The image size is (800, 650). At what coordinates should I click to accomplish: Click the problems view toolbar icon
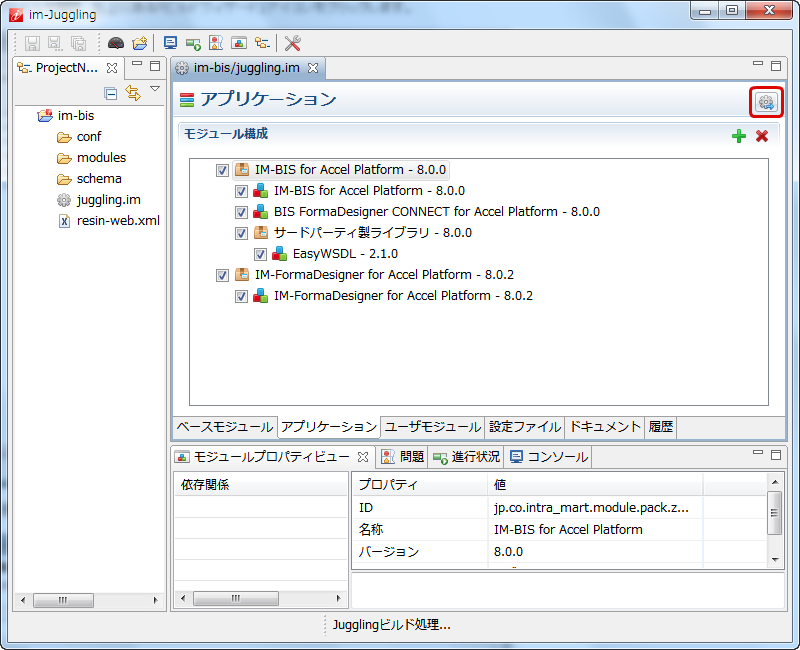coord(216,43)
